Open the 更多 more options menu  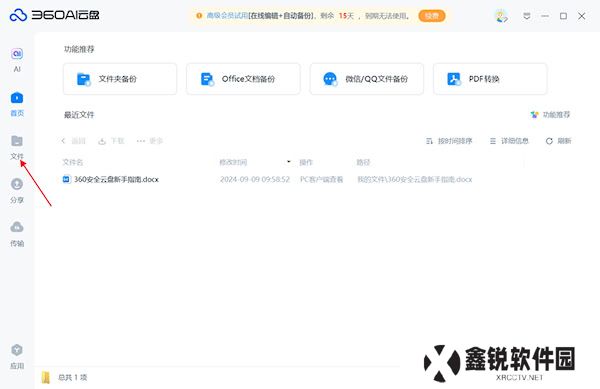point(150,141)
